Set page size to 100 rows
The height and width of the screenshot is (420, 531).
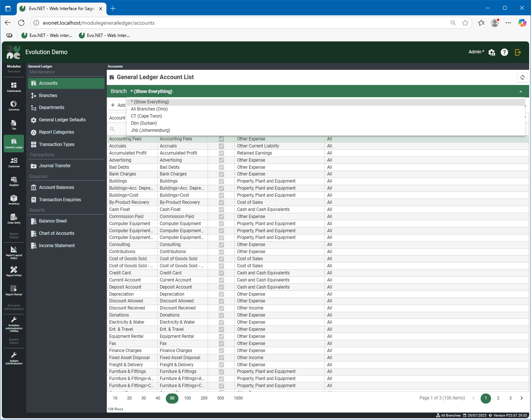point(187,398)
